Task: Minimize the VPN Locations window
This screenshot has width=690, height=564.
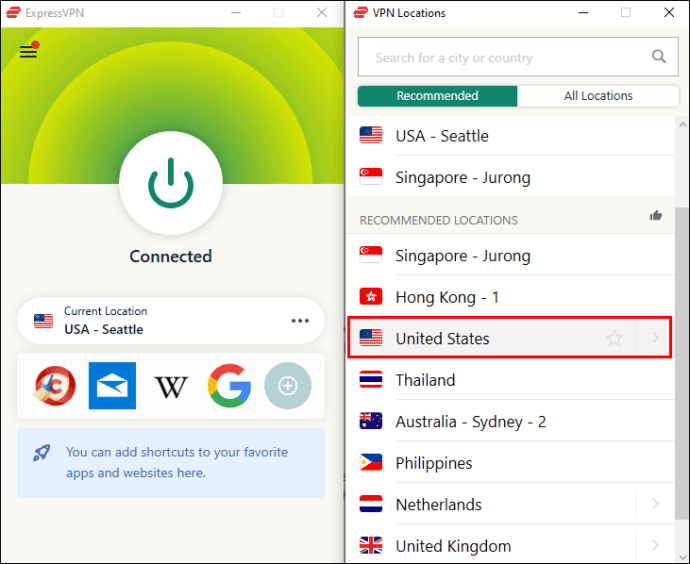Action: pyautogui.click(x=583, y=12)
